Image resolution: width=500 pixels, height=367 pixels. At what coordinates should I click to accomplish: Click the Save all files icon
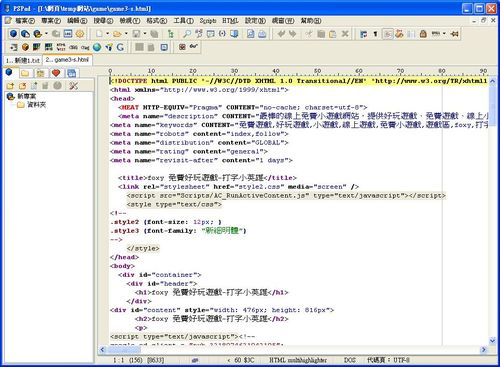(x=154, y=34)
